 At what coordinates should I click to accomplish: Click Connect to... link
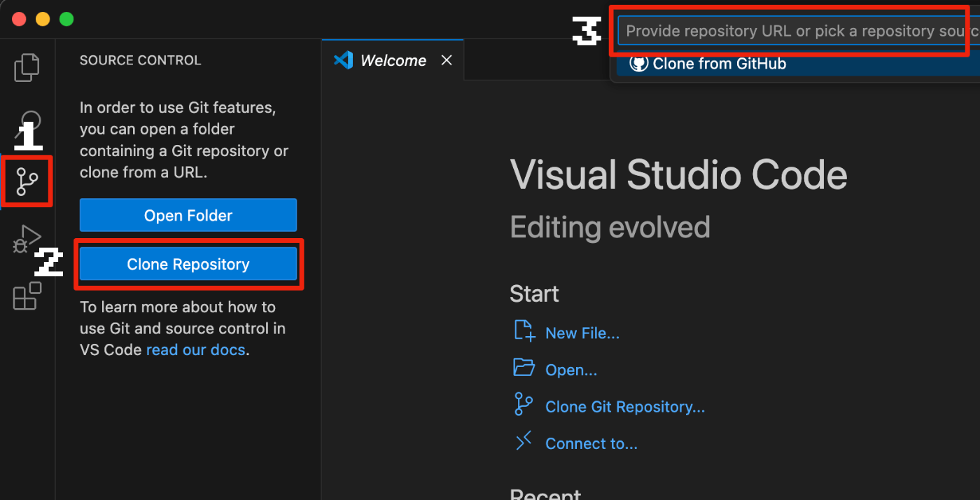591,444
